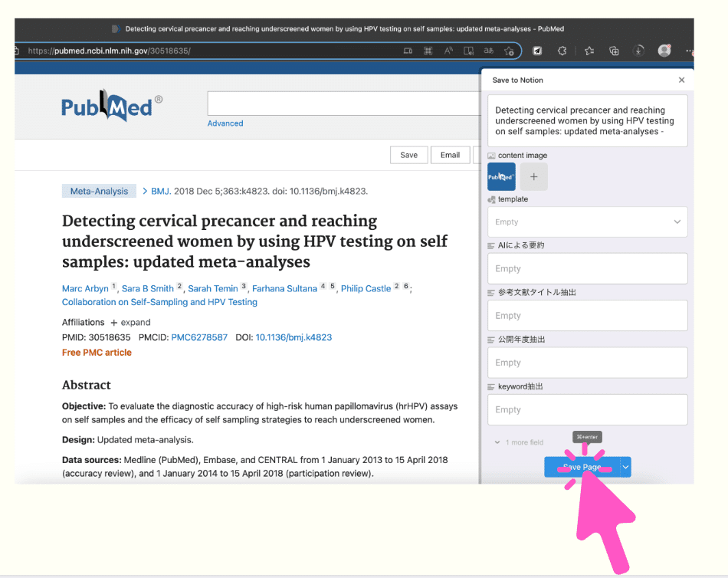Image resolution: width=728 pixels, height=578 pixels.
Task: Click the PubMed logo
Action: click(x=111, y=106)
